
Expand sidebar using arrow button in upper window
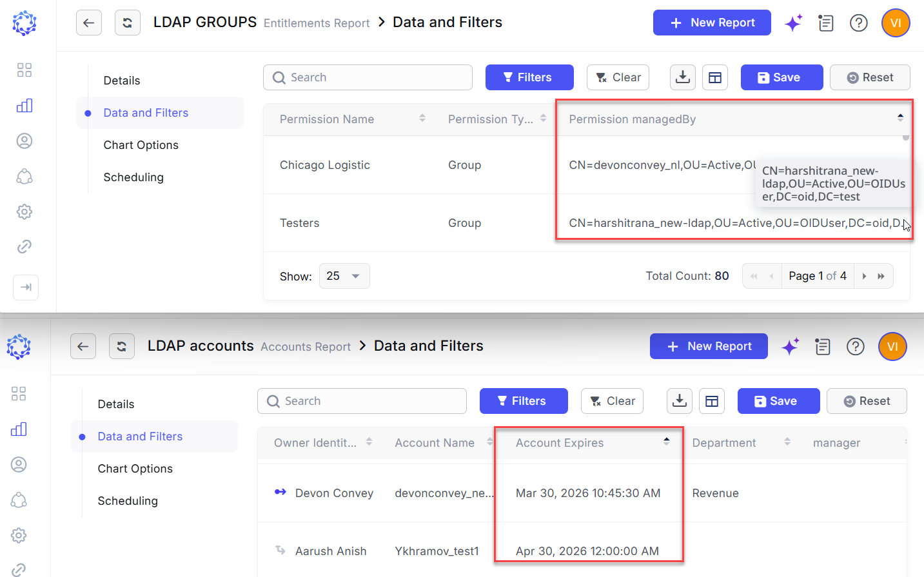tap(26, 287)
